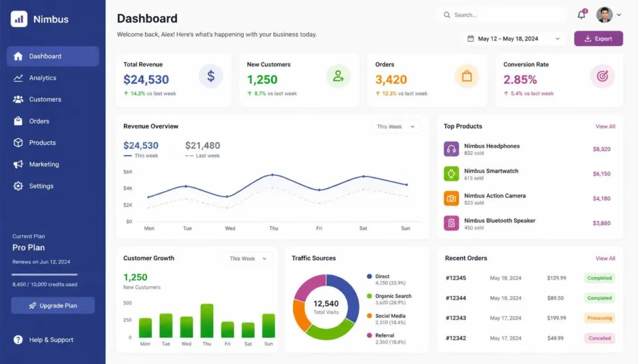Click the Analytics chart icon in sidebar
This screenshot has height=364, width=638.
click(x=18, y=78)
